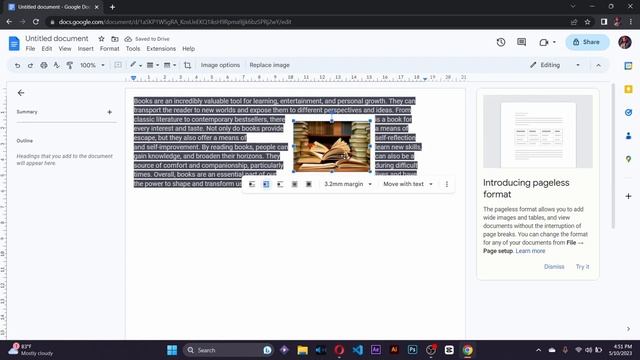The image size is (640, 360).
Task: Select the Wrap text image option
Action: pyautogui.click(x=266, y=184)
